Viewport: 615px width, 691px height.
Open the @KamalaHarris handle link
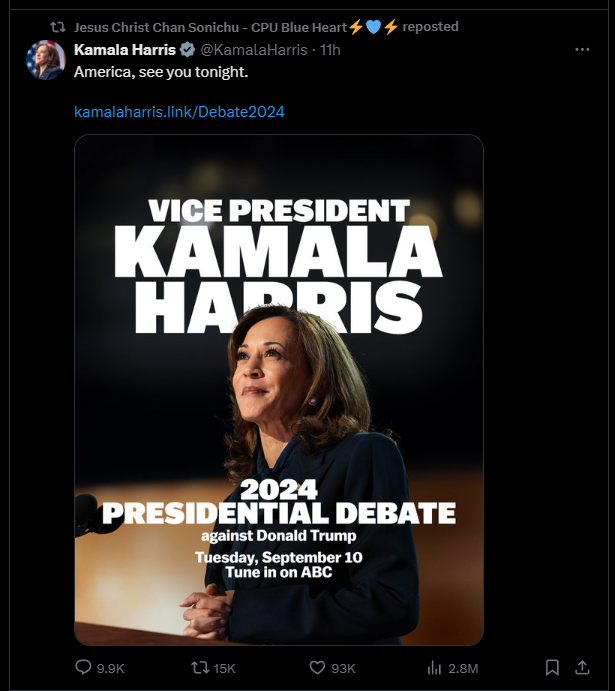(x=254, y=50)
